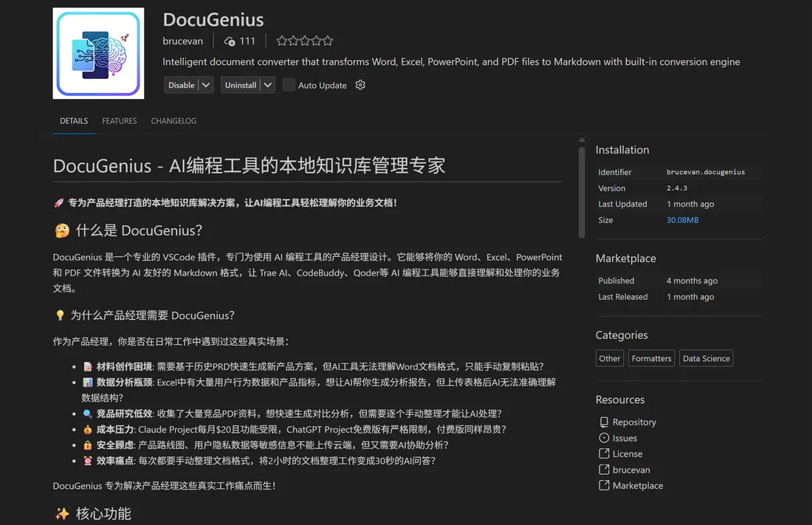This screenshot has height=525, width=812.
Task: Switch to the CHANGELOG tab
Action: tap(173, 121)
